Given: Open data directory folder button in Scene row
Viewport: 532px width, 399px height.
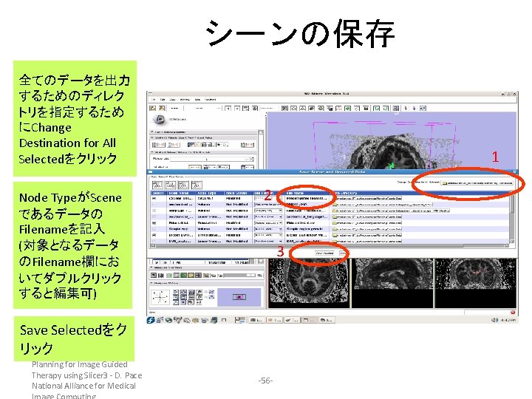Looking at the screenshot, I should (x=367, y=198).
